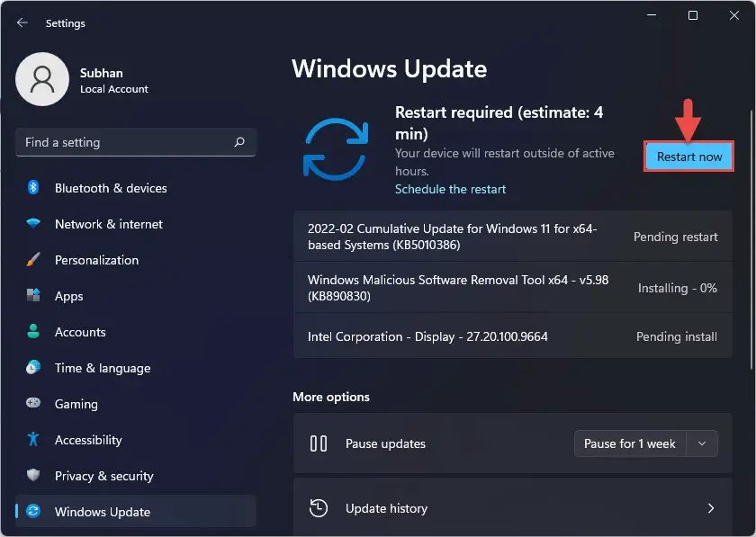Click the Update history clock icon
The width and height of the screenshot is (756, 537).
(x=319, y=508)
